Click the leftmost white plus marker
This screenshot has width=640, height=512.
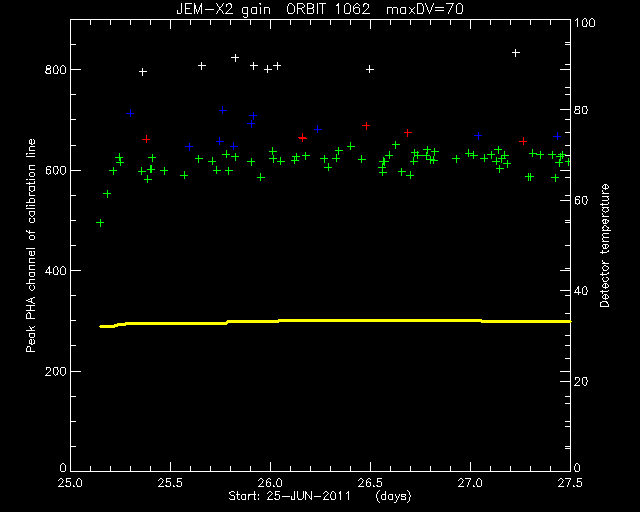(142, 72)
